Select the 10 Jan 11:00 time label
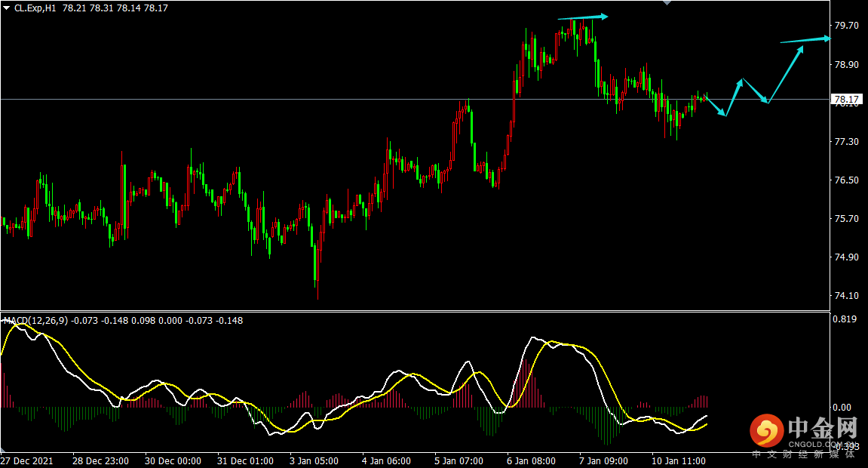 point(678,460)
